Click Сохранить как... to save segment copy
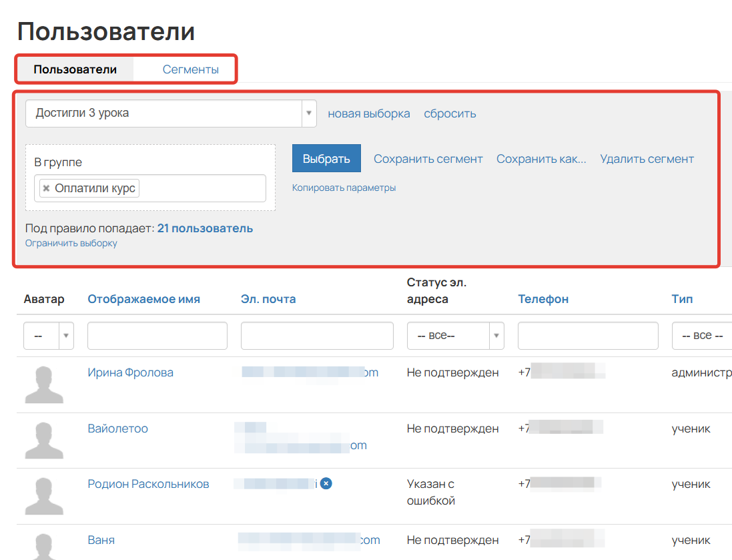Screen dimensions: 732x560 point(541,158)
